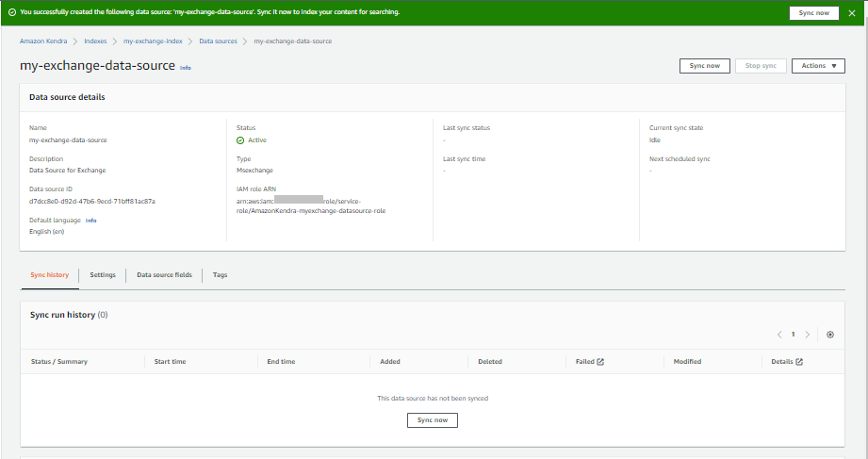The height and width of the screenshot is (459, 868).
Task: Open table preferences gear icon
Action: pyautogui.click(x=829, y=335)
